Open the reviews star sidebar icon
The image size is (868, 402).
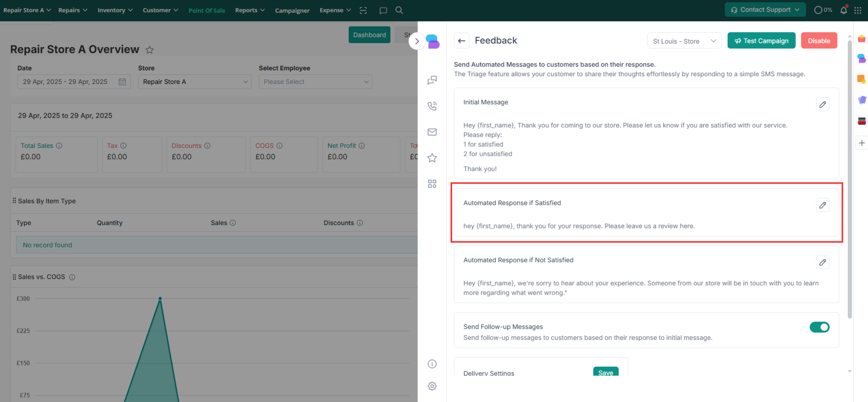[x=432, y=158]
